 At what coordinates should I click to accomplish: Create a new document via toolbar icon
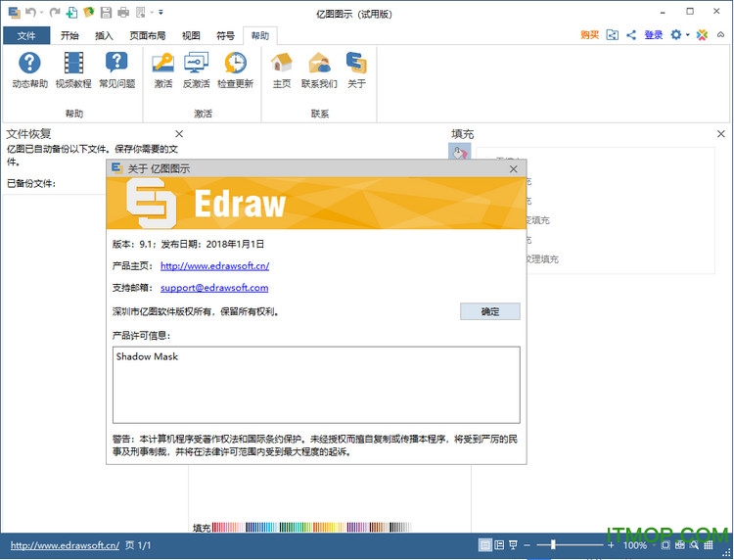tap(71, 12)
